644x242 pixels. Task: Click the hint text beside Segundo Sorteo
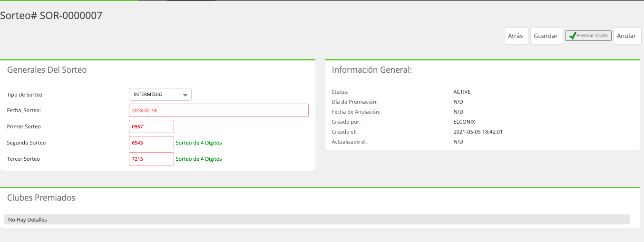coord(199,143)
